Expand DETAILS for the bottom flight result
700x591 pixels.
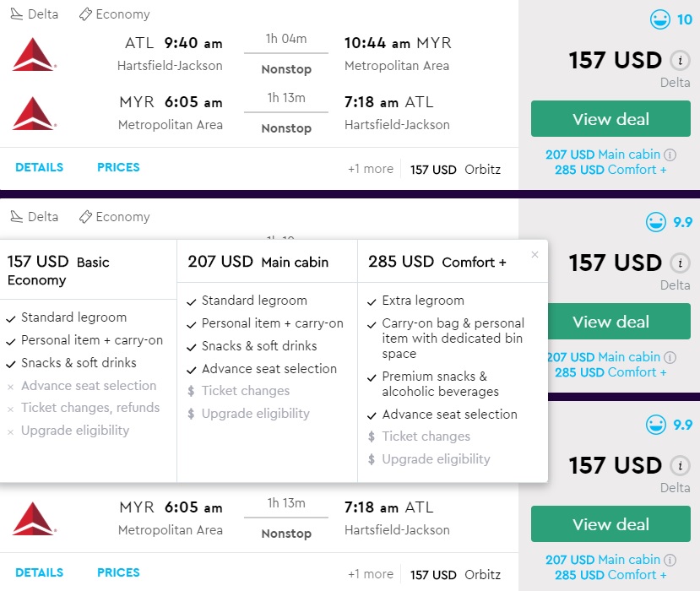(39, 572)
